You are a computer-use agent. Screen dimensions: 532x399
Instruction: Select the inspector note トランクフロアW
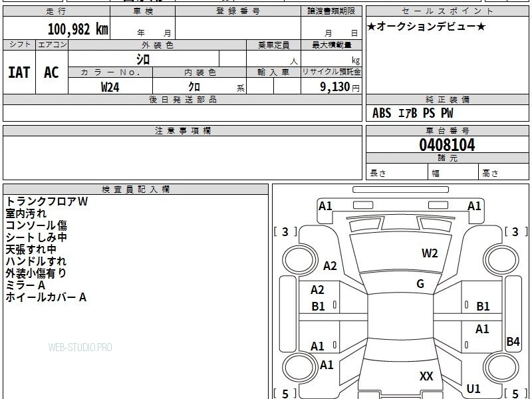point(47,201)
